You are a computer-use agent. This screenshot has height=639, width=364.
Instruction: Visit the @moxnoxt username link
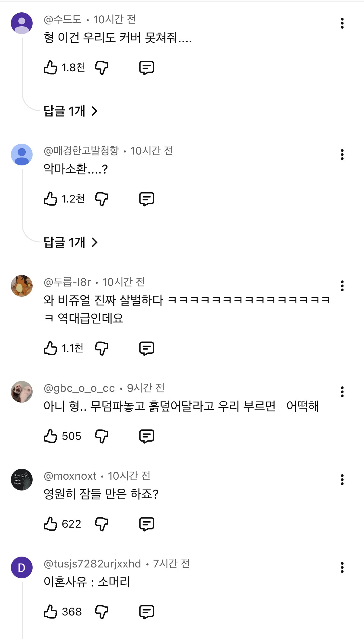point(70,476)
